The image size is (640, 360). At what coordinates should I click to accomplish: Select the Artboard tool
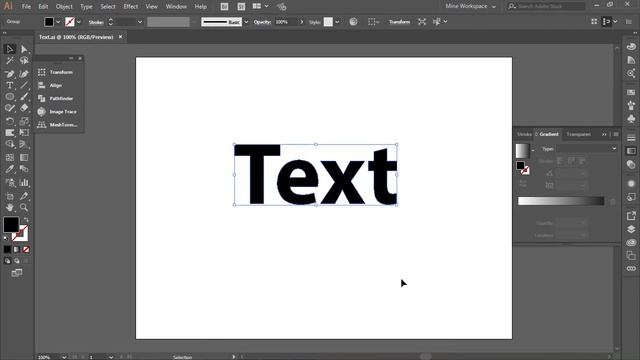coord(10,196)
